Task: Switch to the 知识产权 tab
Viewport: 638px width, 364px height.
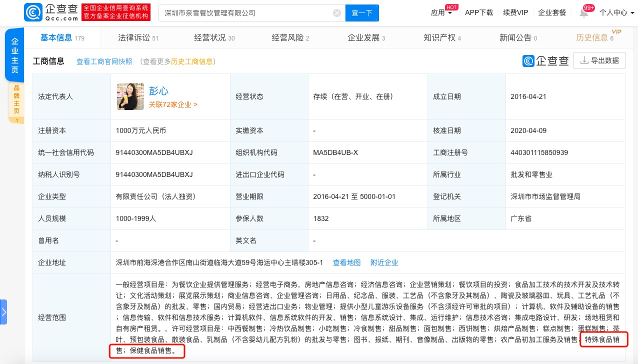Action: (442, 37)
